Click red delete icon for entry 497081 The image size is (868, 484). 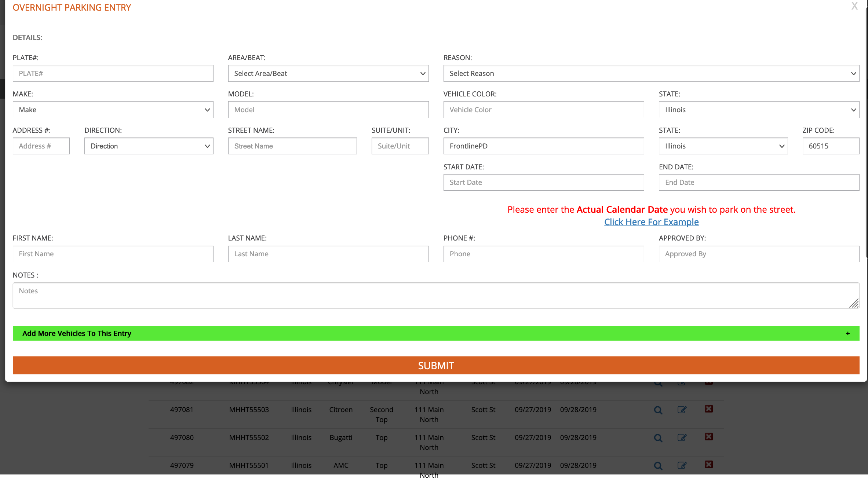(x=708, y=409)
